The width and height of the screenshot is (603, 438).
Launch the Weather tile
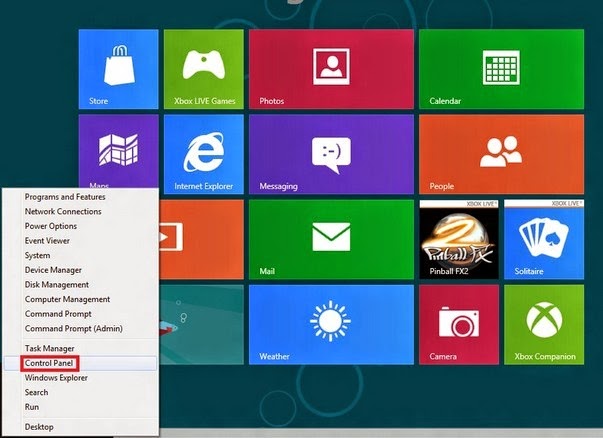(331, 325)
